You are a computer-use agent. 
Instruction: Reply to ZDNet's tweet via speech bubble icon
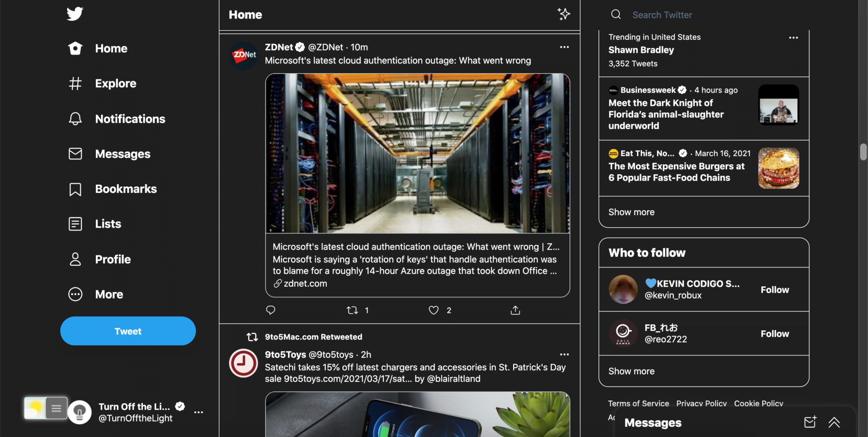pyautogui.click(x=270, y=310)
